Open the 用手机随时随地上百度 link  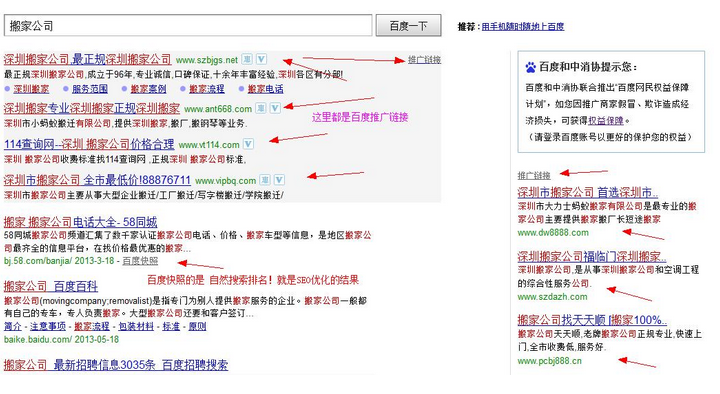point(523,27)
